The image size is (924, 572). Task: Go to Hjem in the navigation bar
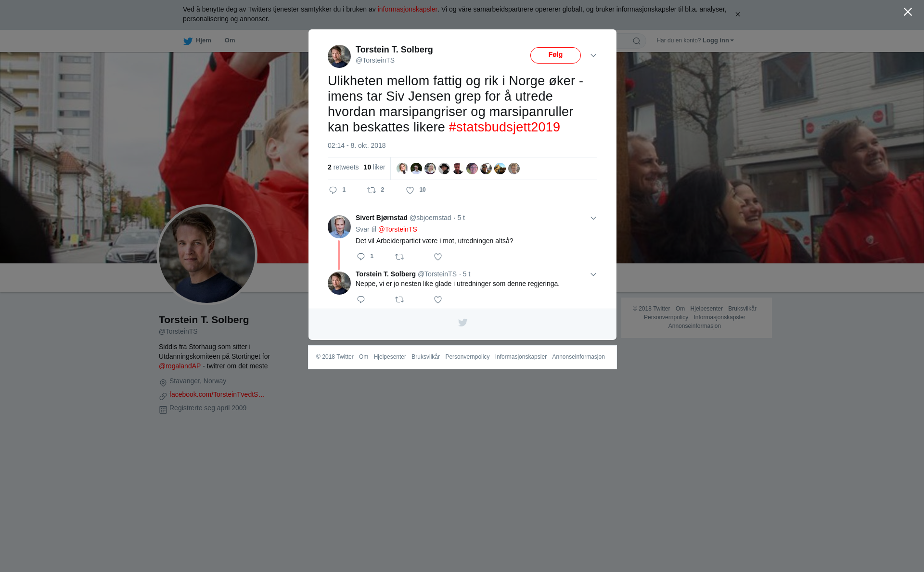[204, 40]
